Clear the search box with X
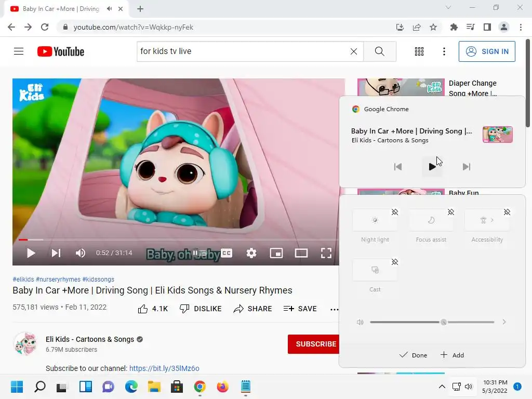This screenshot has width=532, height=399. [353, 51]
